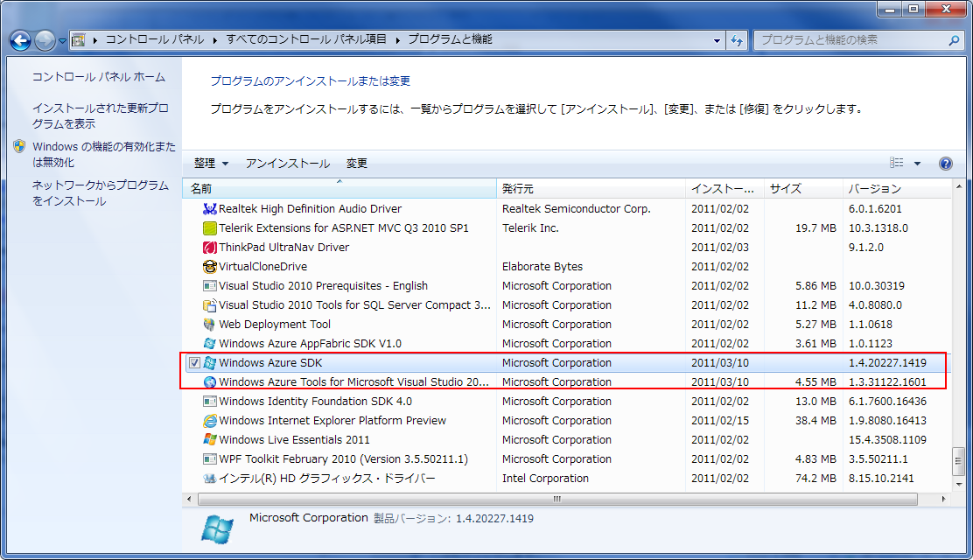The image size is (973, 560).
Task: Click WPF Toolkit February 2010 icon
Action: click(x=210, y=458)
